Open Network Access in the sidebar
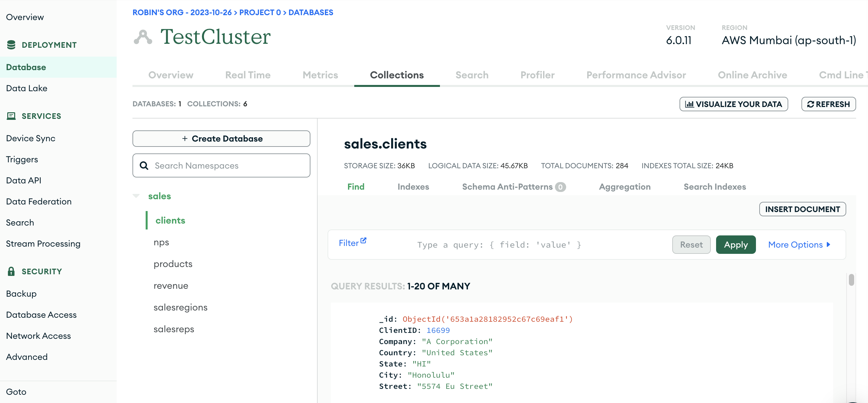 click(x=39, y=336)
